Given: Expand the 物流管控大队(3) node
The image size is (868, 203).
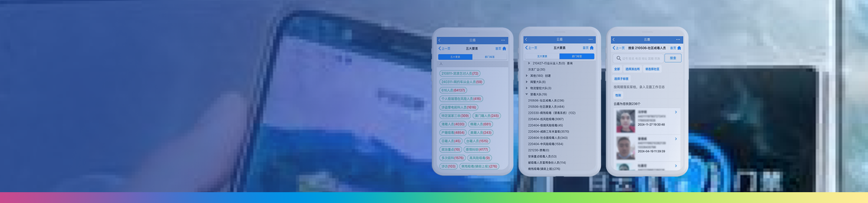Looking at the screenshot, I should click(527, 88).
